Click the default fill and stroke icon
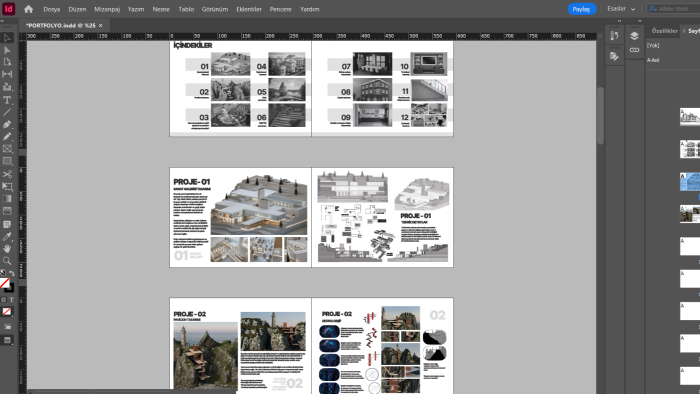This screenshot has height=394, width=700. tap(3, 273)
